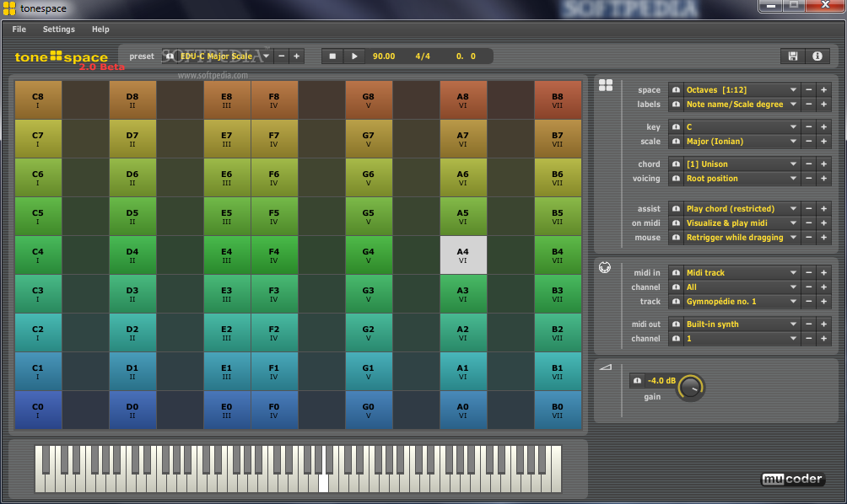The image size is (847, 504).
Task: Toggle the MIDI learn icon for labels
Action: pyautogui.click(x=676, y=105)
